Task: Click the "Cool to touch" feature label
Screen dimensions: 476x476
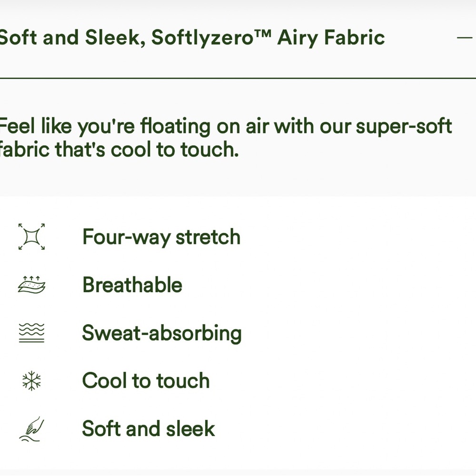Action: 146,381
